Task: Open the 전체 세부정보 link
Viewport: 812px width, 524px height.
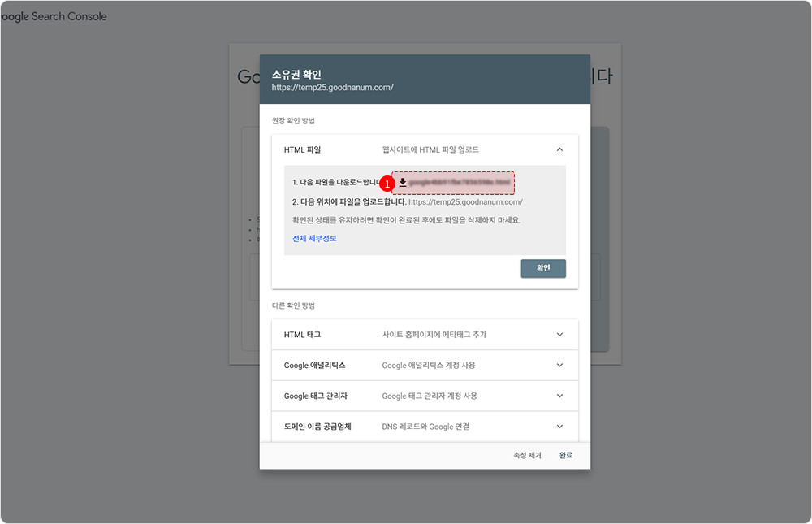Action: click(314, 238)
